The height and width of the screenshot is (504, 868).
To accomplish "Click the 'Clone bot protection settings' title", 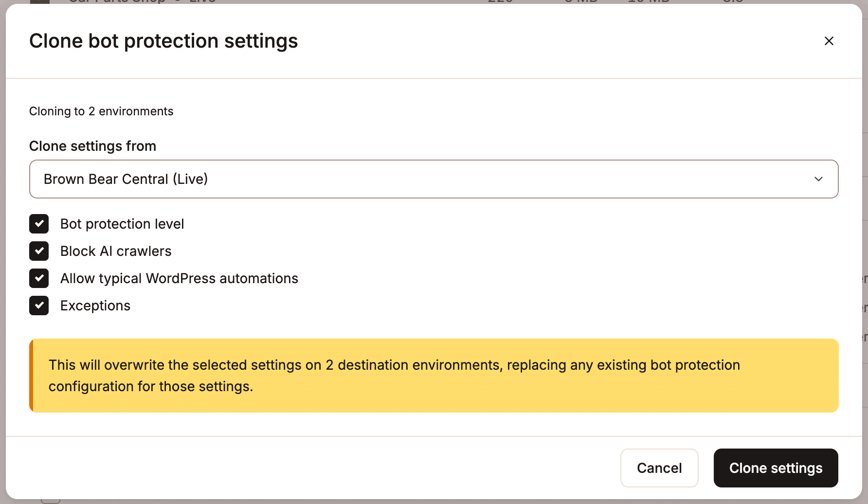I will click(x=163, y=41).
